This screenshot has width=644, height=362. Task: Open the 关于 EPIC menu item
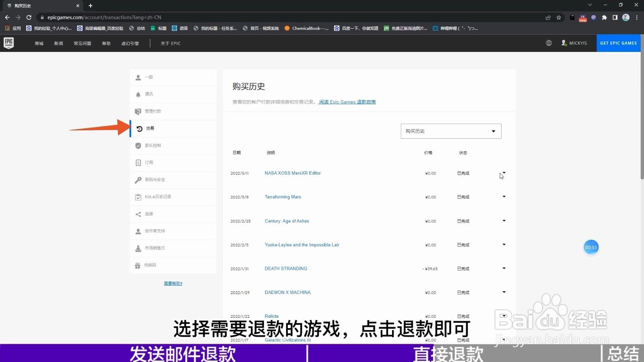click(x=171, y=43)
